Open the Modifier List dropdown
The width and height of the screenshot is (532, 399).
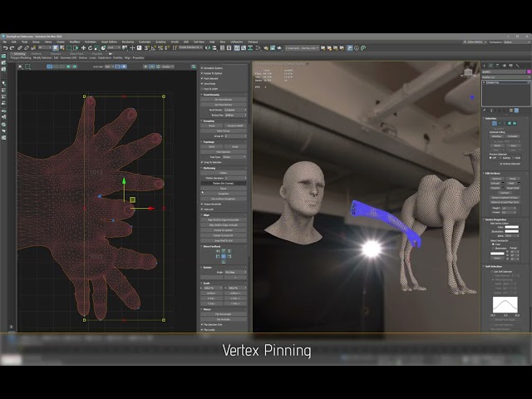pyautogui.click(x=506, y=77)
